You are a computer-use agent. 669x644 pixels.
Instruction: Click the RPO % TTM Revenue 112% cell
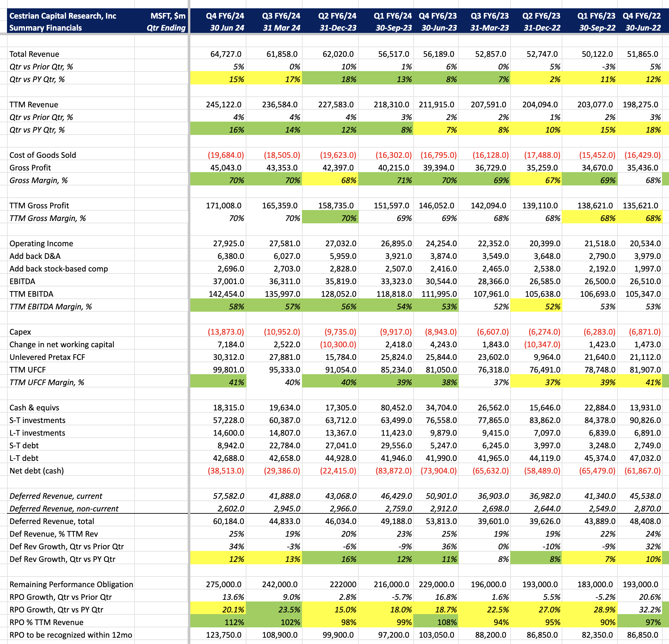tap(234, 622)
